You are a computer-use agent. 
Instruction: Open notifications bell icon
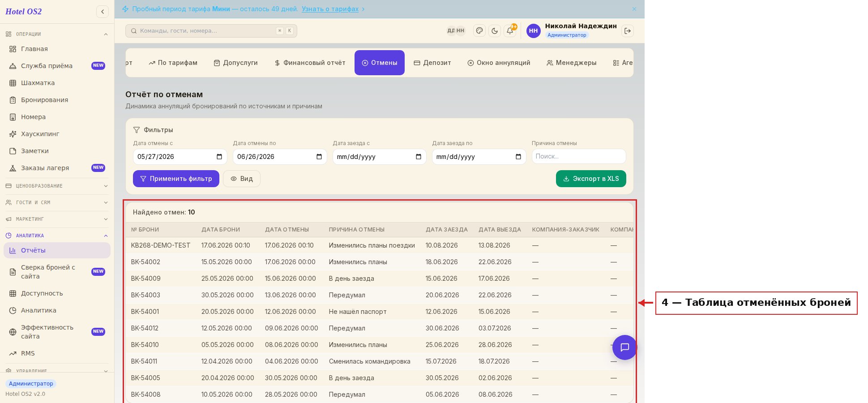tap(510, 31)
